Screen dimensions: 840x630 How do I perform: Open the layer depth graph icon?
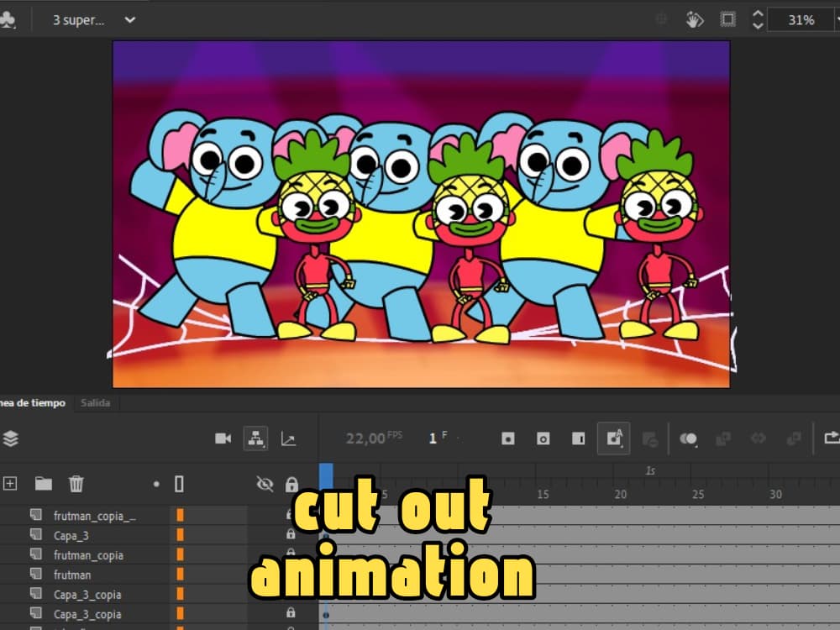tap(288, 439)
